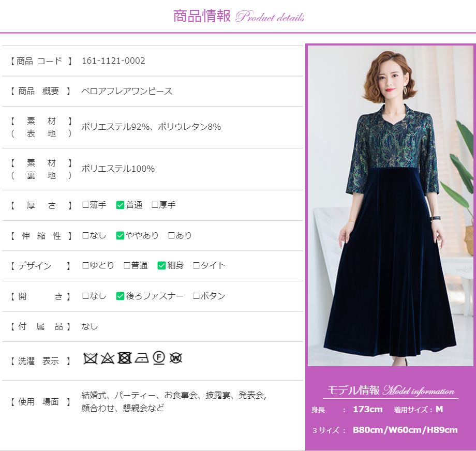The height and width of the screenshot is (451, 476).
Task: Click the measurements B80cm/W60cm/H89cm
Action: (x=405, y=430)
